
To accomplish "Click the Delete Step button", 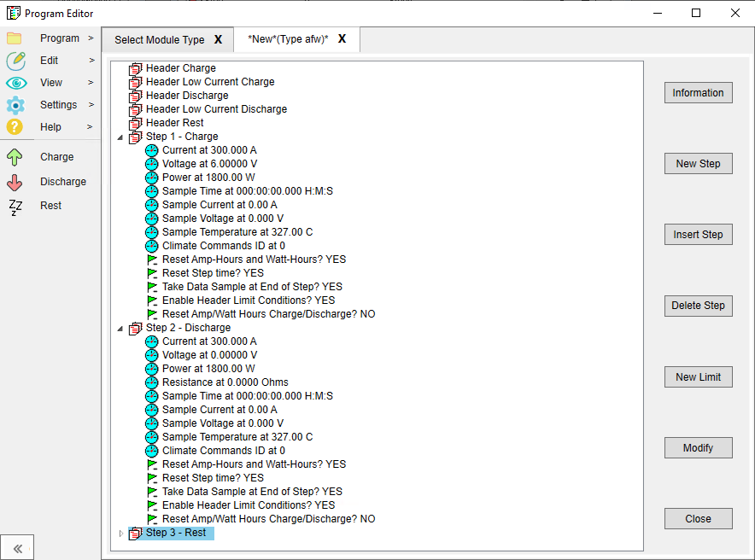I will point(698,306).
